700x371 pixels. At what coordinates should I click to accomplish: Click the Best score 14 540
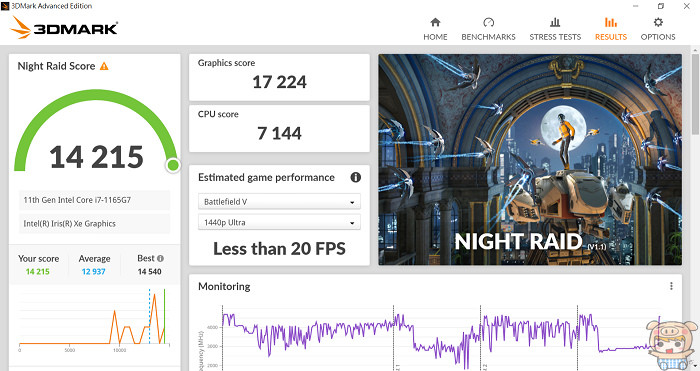click(x=150, y=271)
